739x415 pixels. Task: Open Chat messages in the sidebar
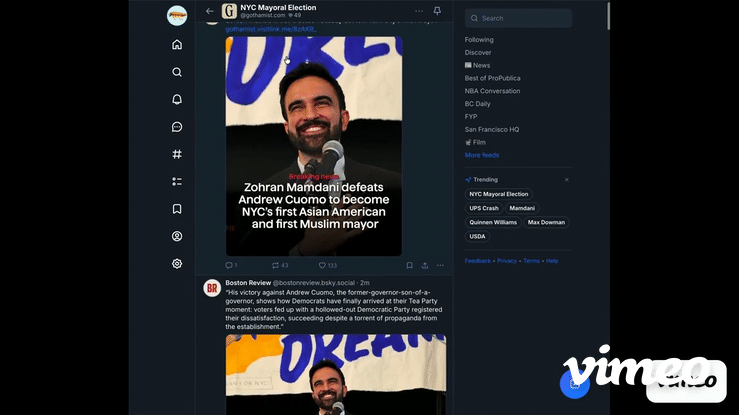[177, 127]
